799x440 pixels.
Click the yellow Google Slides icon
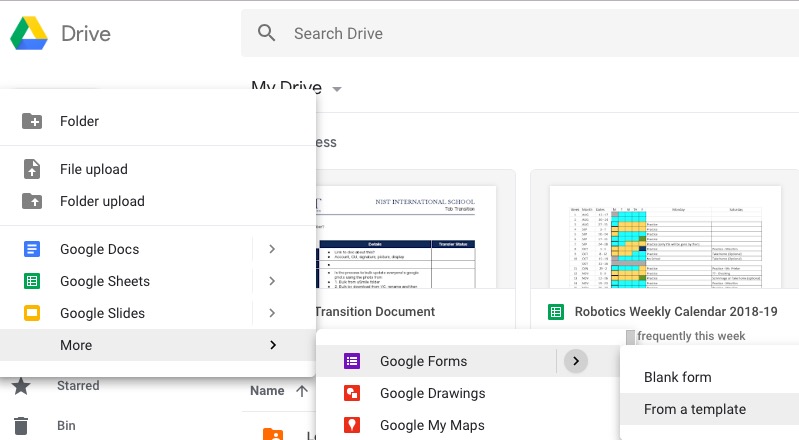pyautogui.click(x=32, y=313)
